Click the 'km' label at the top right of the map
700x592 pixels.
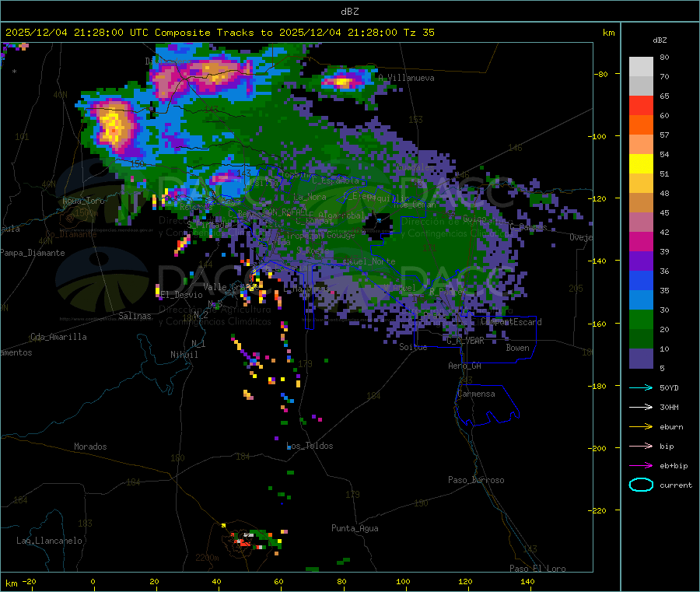[608, 33]
